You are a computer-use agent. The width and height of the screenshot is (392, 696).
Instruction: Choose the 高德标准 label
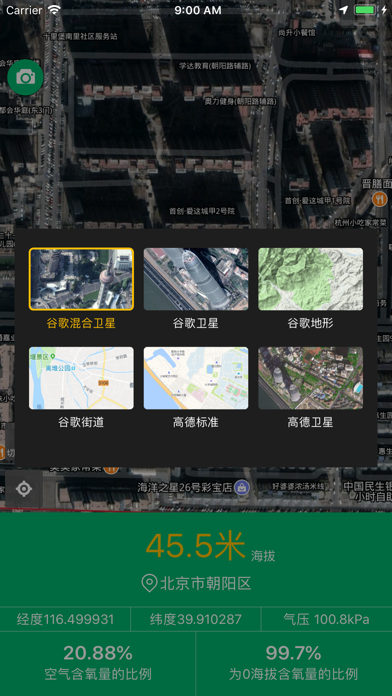coord(196,422)
